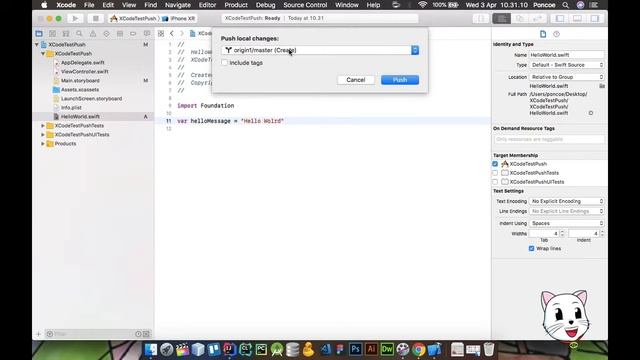Check XCodeTestPushUITests target membership

(495, 182)
